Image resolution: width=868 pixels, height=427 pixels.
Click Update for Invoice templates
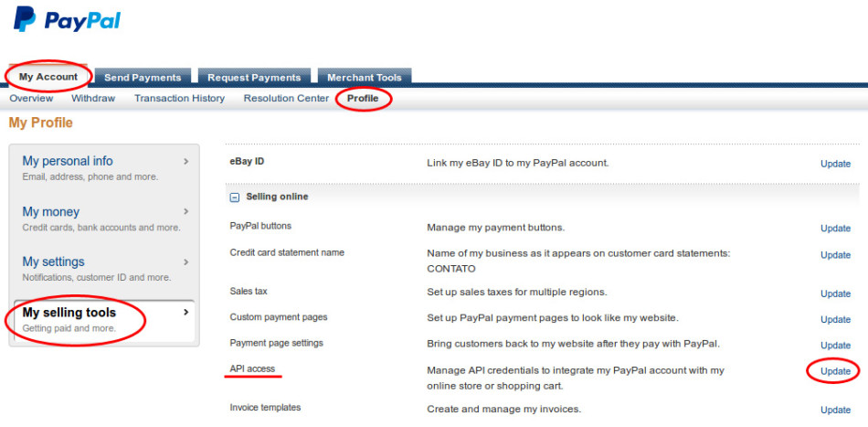[835, 410]
